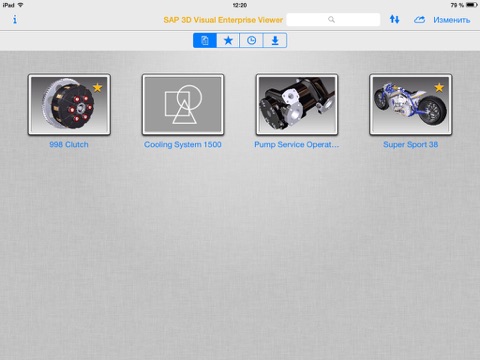Select the all documents tab icon
The height and width of the screenshot is (360, 480).
tap(205, 40)
